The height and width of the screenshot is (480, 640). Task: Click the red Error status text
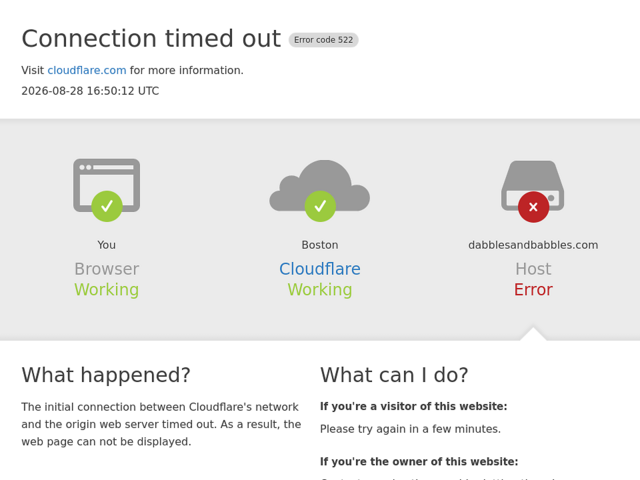pos(533,290)
